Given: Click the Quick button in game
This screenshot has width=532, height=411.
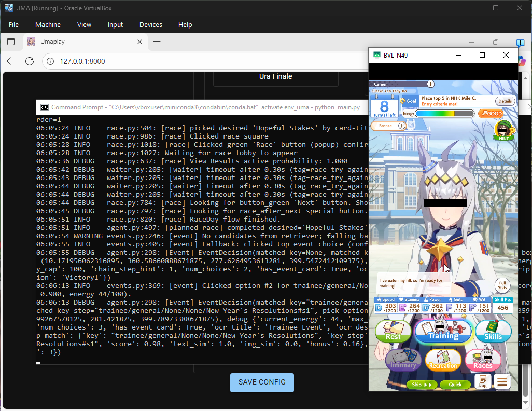Looking at the screenshot, I should pos(455,385).
